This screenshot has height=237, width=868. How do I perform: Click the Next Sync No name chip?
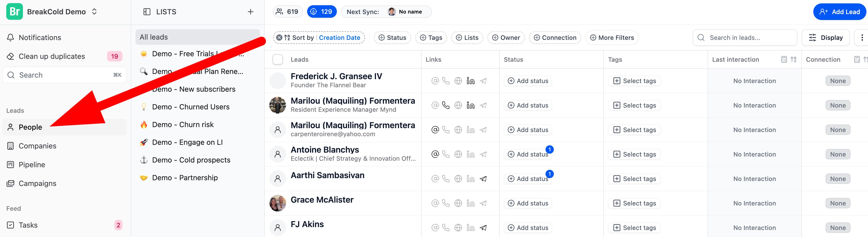pos(386,11)
